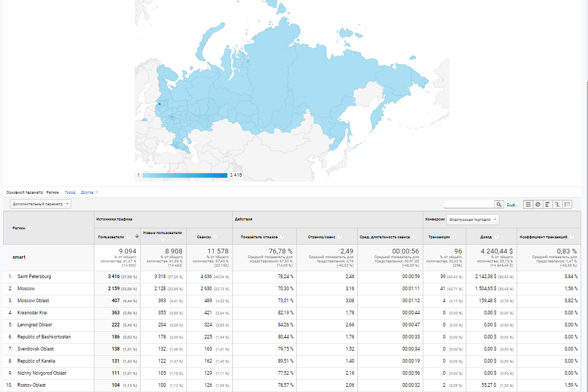The image size is (588, 392).
Task: Click total bounce rate 76,78 %
Action: 281,251
